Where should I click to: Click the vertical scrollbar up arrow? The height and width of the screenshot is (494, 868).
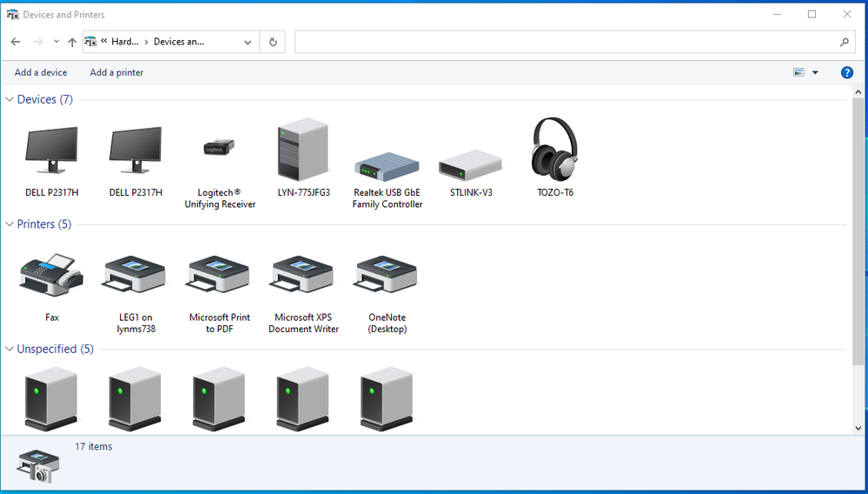click(x=858, y=92)
